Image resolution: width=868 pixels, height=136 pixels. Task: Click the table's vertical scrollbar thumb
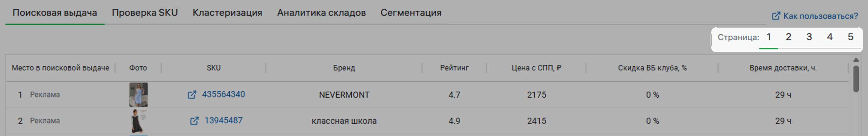point(856,79)
